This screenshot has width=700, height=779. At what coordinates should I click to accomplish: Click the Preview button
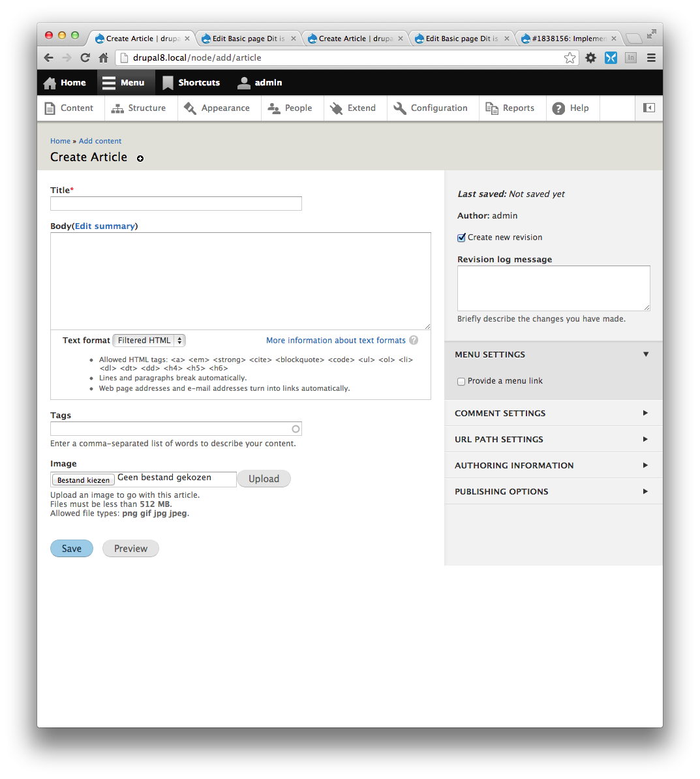point(130,549)
